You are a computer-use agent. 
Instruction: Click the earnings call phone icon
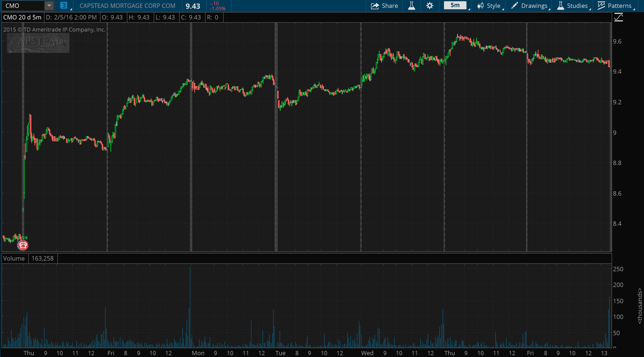coord(23,245)
